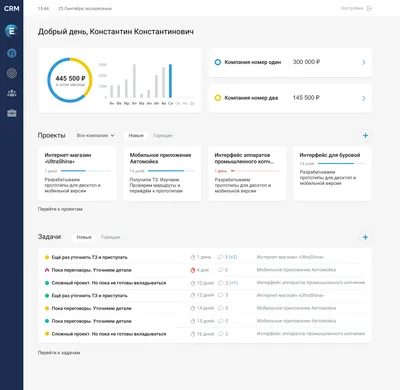
Task: Click the greeting Добрый день, Константин Константинович
Action: coord(116,32)
